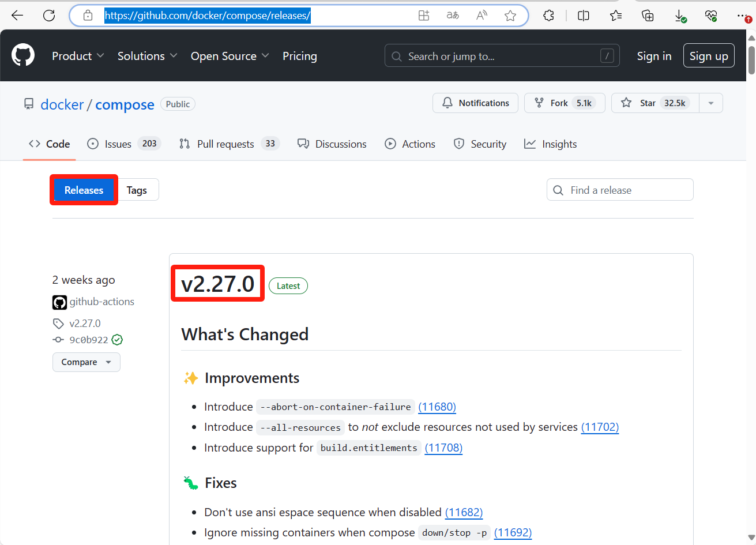
Task: Open the collections icon
Action: (x=648, y=16)
